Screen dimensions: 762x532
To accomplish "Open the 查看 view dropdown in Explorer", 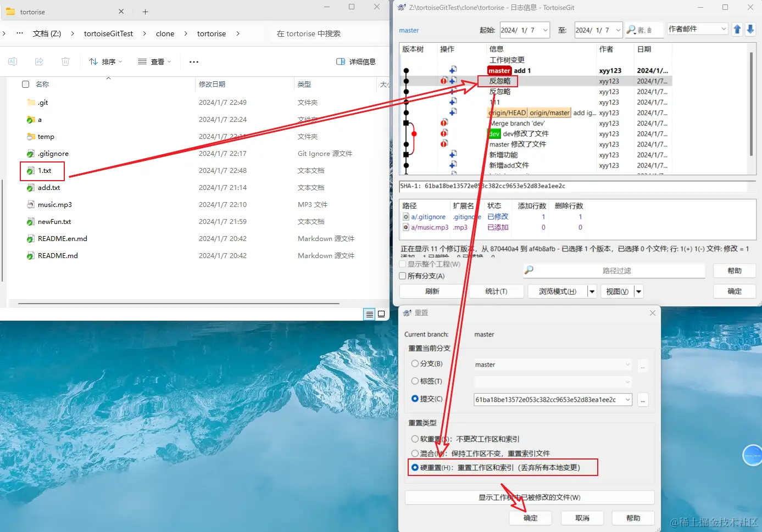I will point(154,61).
